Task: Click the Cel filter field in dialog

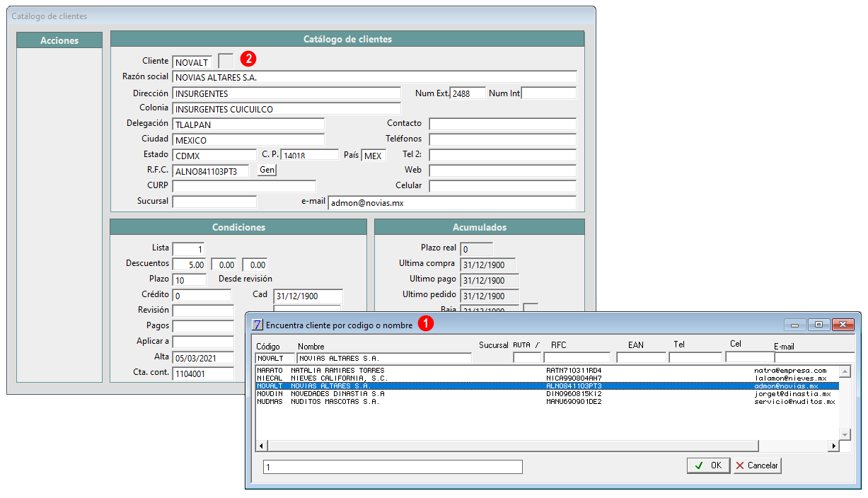Action: coord(750,358)
